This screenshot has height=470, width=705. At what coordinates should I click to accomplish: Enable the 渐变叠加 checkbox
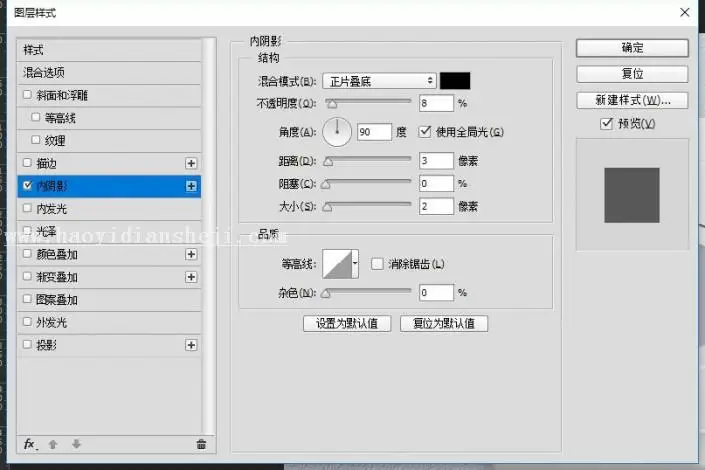[x=27, y=276]
